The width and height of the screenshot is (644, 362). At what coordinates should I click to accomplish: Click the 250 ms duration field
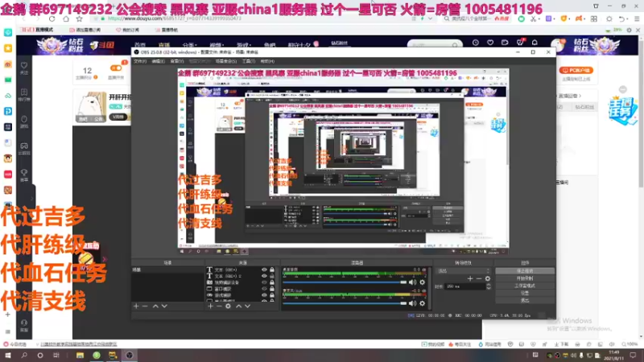[465, 286]
